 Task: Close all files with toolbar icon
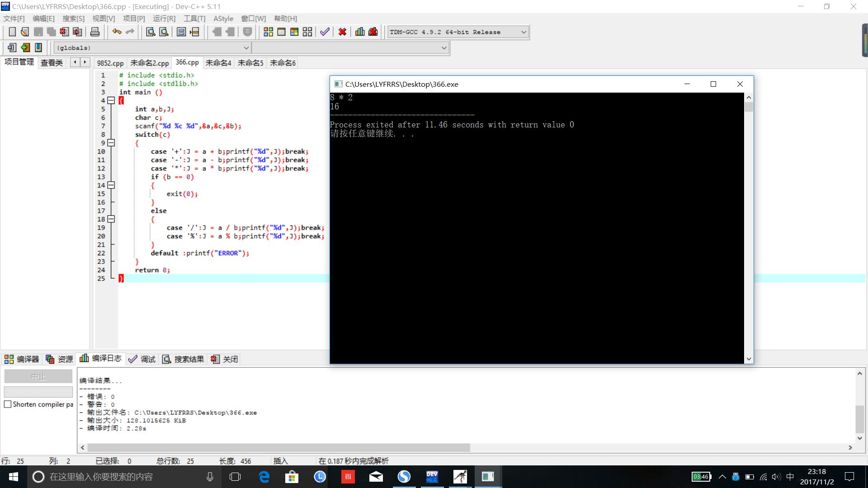pos(78,32)
